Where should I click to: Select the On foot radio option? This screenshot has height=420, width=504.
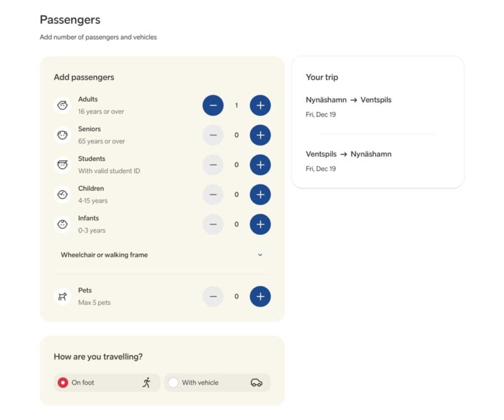(63, 382)
